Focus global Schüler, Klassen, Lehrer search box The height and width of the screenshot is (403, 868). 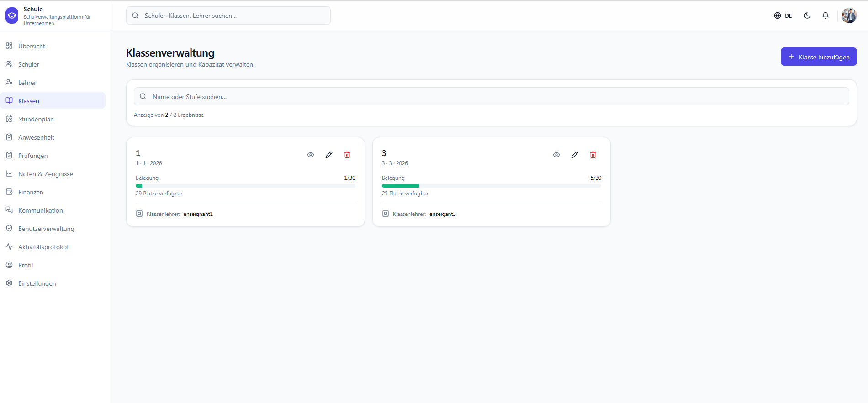228,16
